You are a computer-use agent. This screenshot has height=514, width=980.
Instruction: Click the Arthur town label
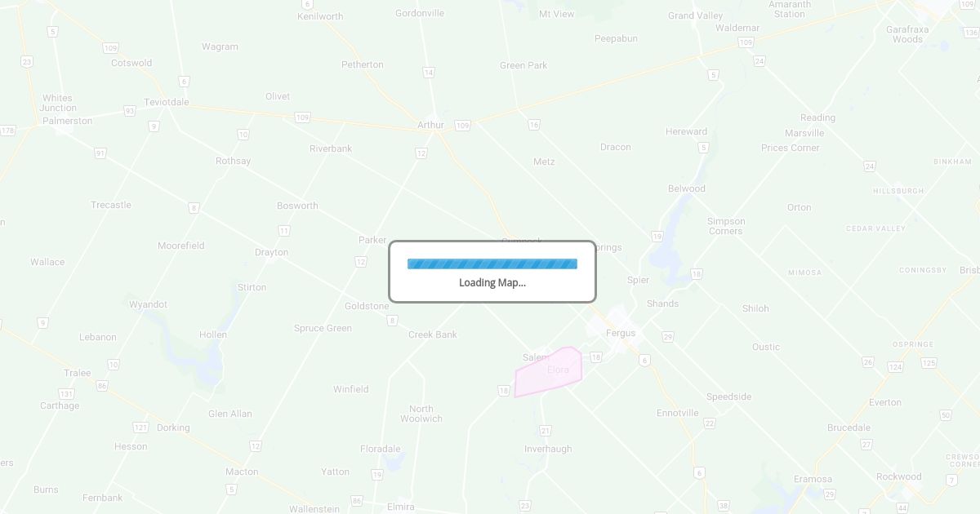click(430, 125)
